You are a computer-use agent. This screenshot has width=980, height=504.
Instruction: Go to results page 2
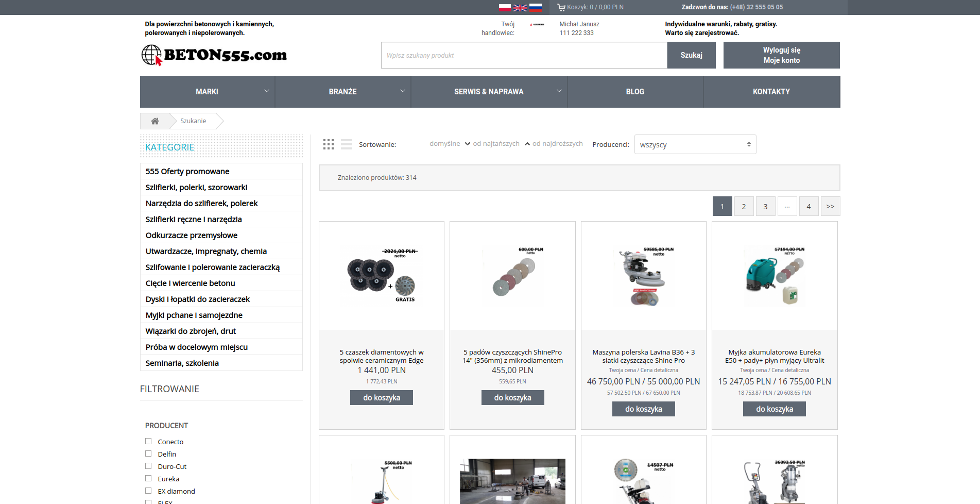click(x=744, y=206)
